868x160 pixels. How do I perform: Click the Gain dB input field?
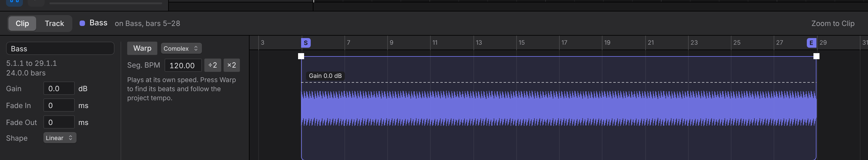(59, 88)
